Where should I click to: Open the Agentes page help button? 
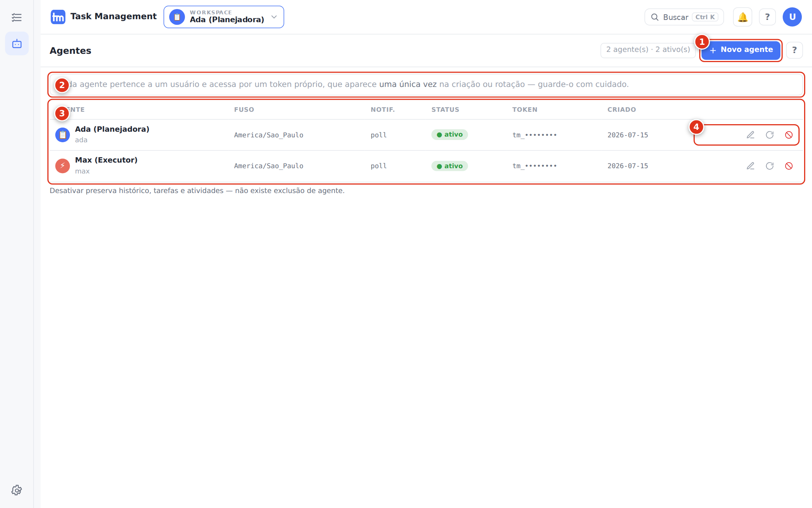(x=794, y=50)
